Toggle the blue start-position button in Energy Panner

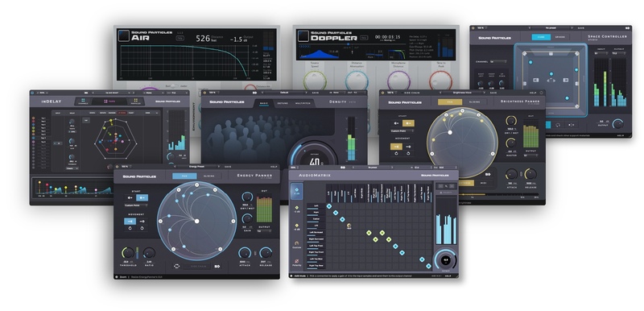pyautogui.click(x=142, y=197)
